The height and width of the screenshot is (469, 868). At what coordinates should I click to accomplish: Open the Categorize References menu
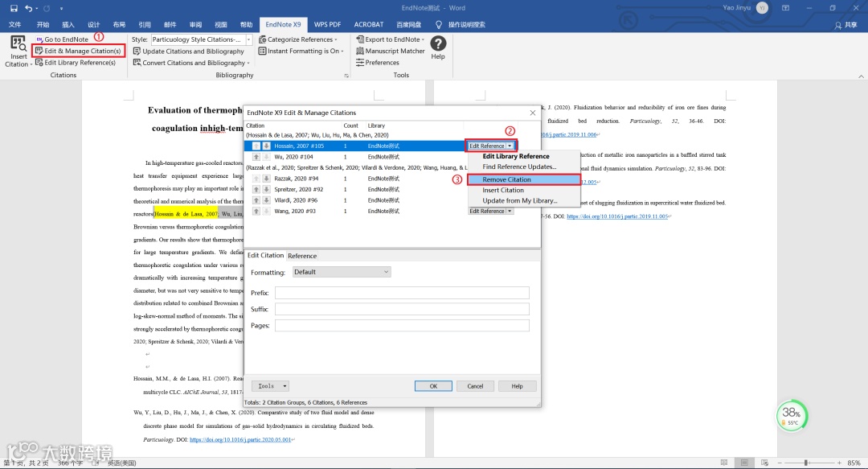click(x=298, y=39)
